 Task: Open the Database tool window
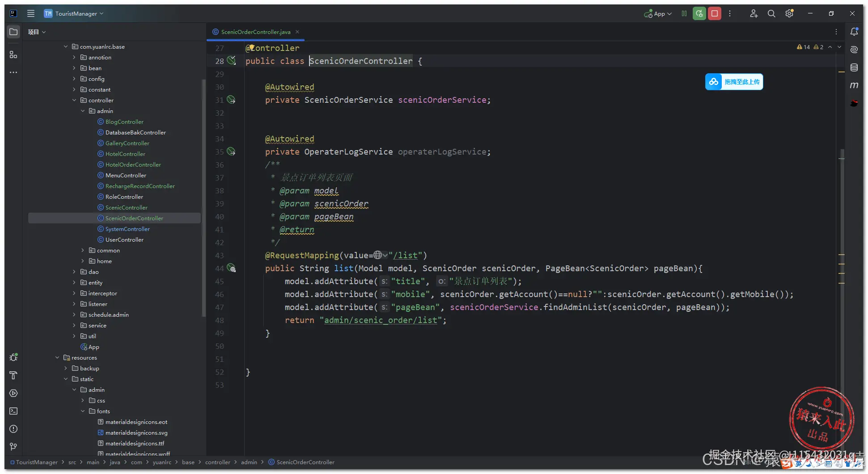coord(854,67)
